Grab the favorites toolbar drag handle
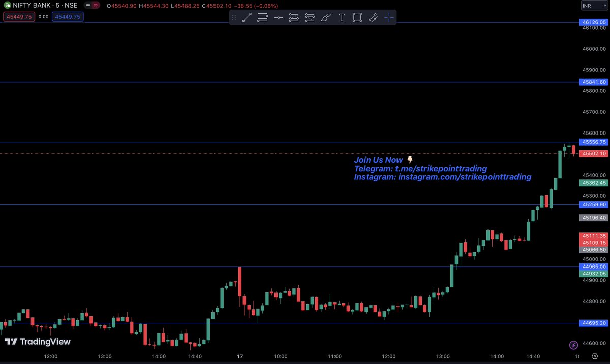The image size is (610, 364). click(234, 17)
